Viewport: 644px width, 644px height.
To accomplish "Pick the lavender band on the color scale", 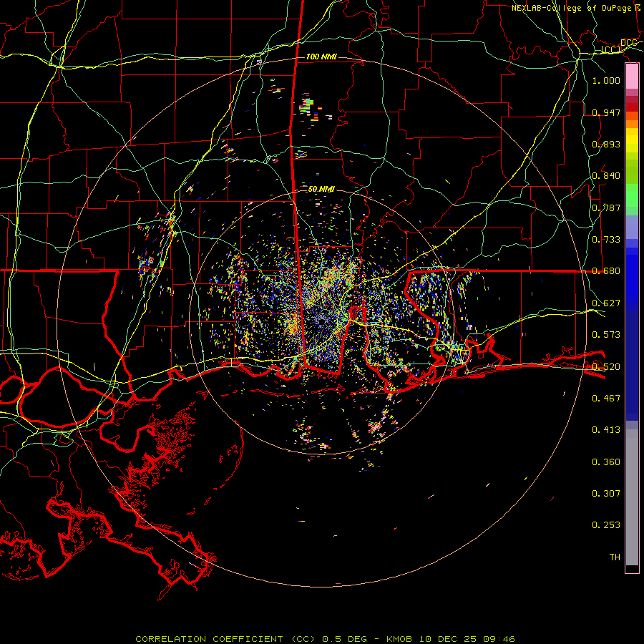I will pos(632,227).
